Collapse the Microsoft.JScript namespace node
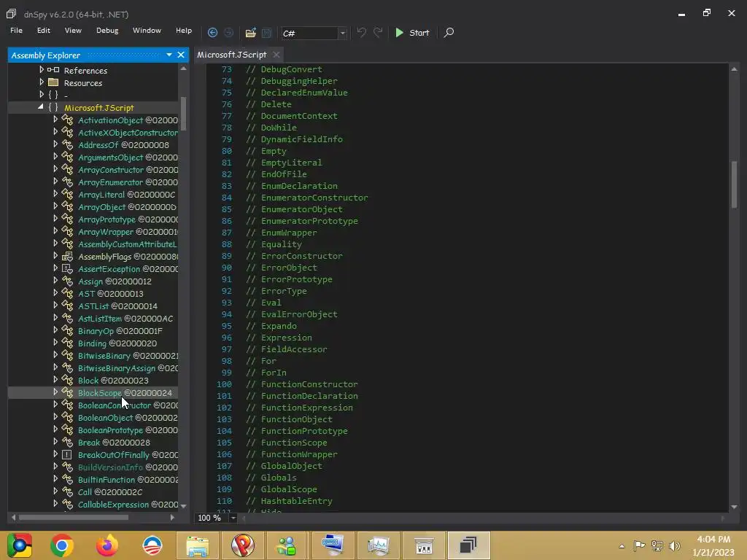This screenshot has height=560, width=747. [x=41, y=108]
